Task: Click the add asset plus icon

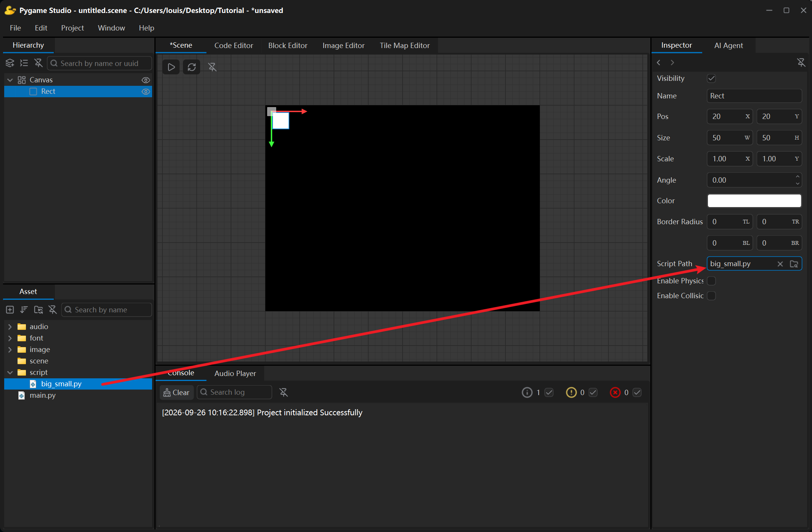Action: click(x=10, y=310)
